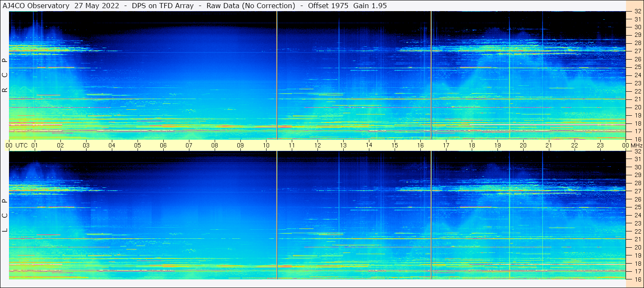Viewport: 644px width, 288px height.
Task: Select the 14 hour tick label
Action: click(369, 145)
